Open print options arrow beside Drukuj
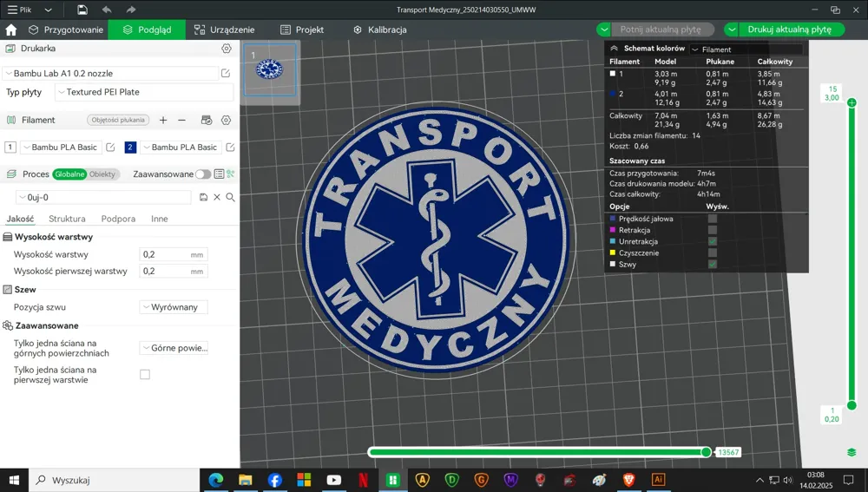This screenshot has width=868, height=492. tap(731, 30)
